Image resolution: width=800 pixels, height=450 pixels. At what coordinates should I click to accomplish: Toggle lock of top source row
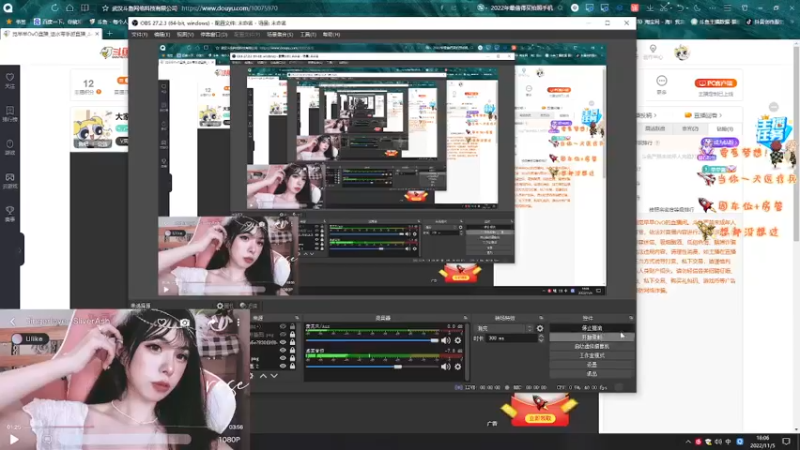[292, 327]
